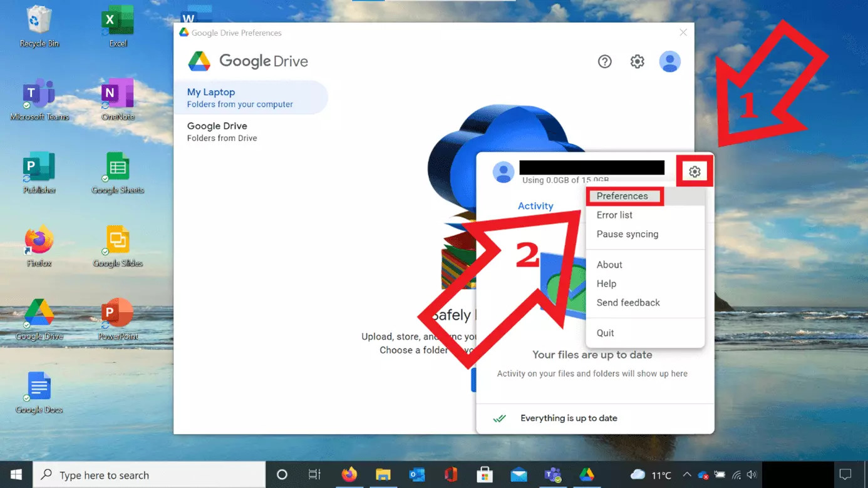868x488 pixels.
Task: Choose Send feedback in the menu
Action: pyautogui.click(x=645, y=302)
